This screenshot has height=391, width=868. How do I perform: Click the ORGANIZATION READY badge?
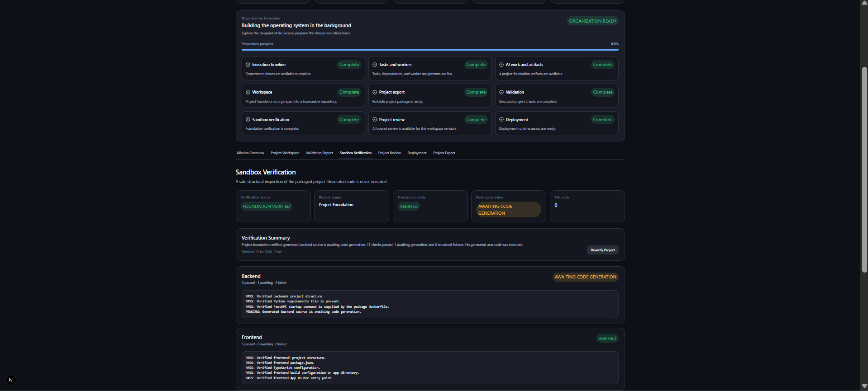pos(593,21)
